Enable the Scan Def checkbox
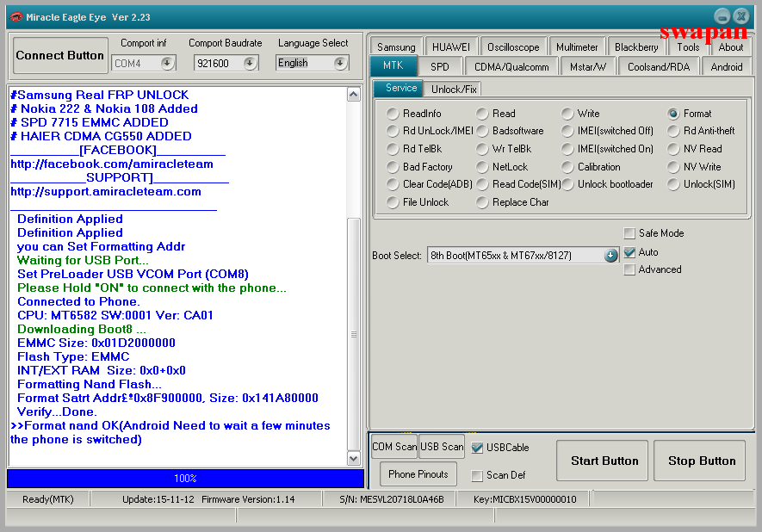Screen dimensions: 762x532 [x=477, y=475]
